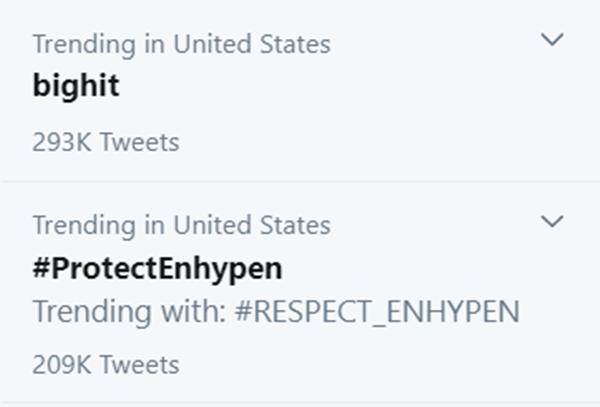The width and height of the screenshot is (600, 407).
Task: Tap the down arrow in the first trend card
Action: click(x=552, y=40)
